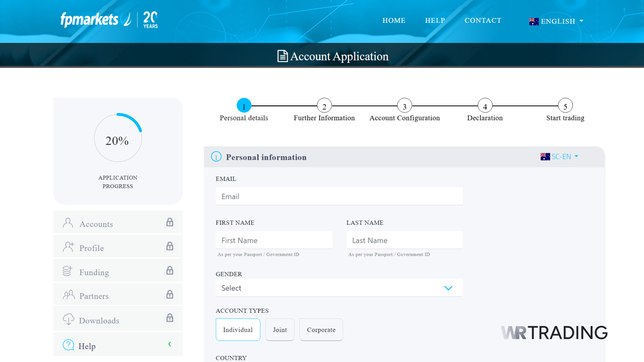Click the Partners people icon
The image size is (644, 362).
(68, 295)
